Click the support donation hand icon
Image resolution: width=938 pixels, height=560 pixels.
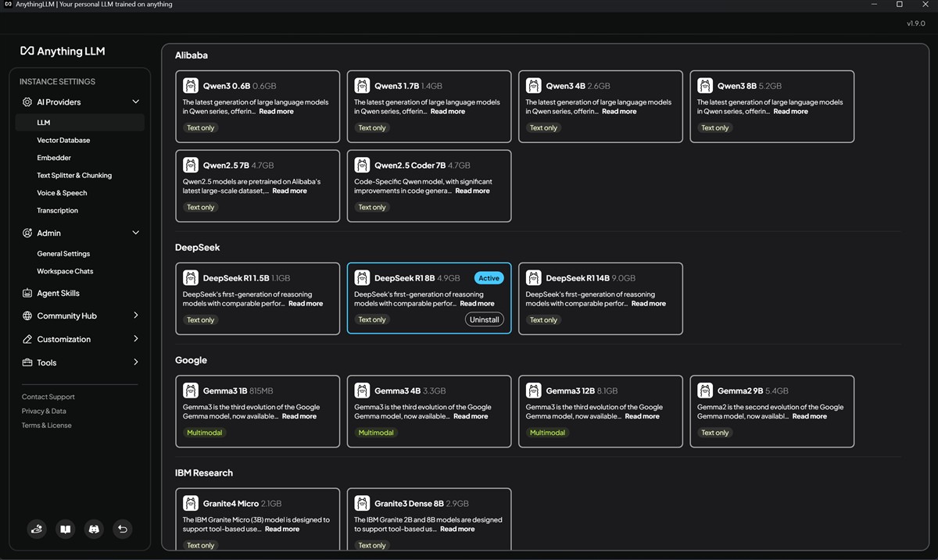point(37,529)
